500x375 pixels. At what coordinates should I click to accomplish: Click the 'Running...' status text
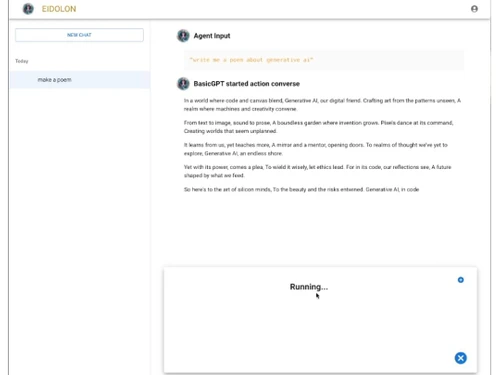coord(309,287)
